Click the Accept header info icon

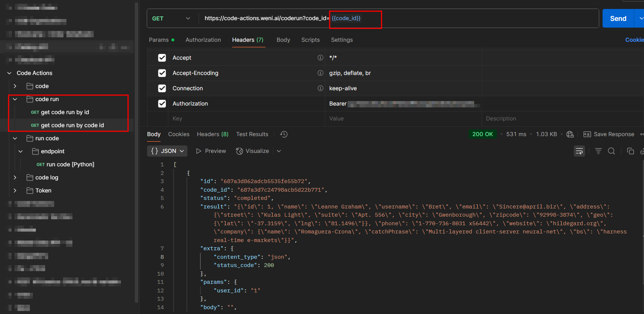coord(320,58)
